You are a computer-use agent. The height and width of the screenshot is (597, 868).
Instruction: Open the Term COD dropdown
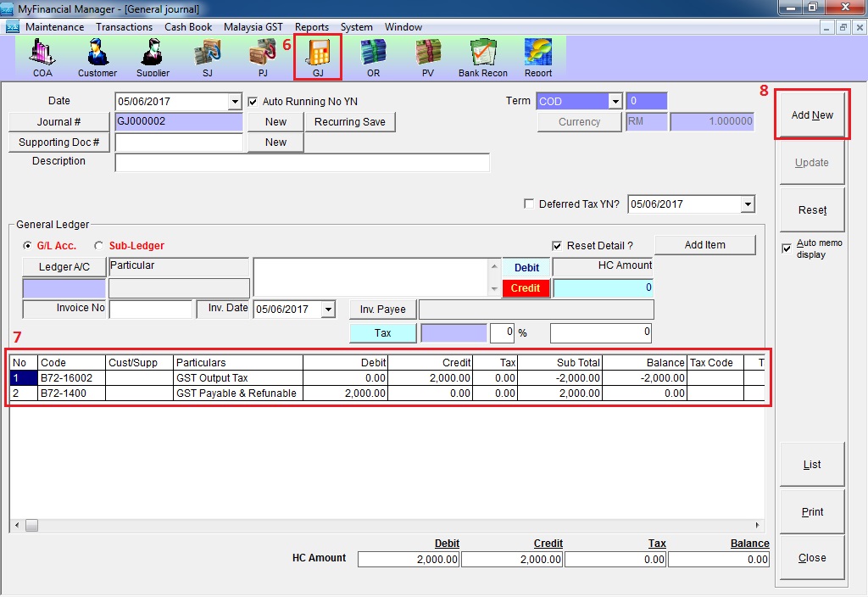[615, 102]
